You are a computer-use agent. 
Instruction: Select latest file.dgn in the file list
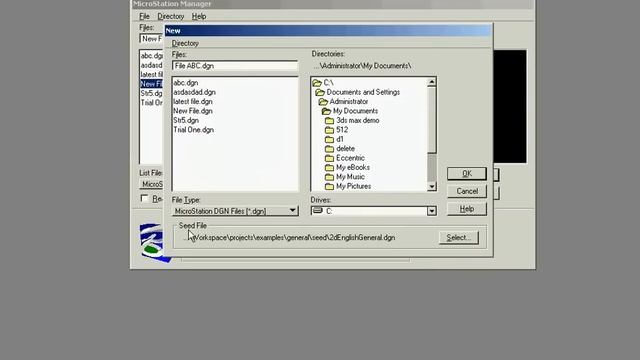click(193, 102)
